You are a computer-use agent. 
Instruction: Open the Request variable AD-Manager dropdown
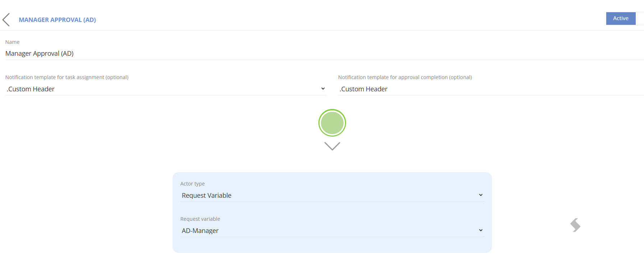tap(332, 230)
